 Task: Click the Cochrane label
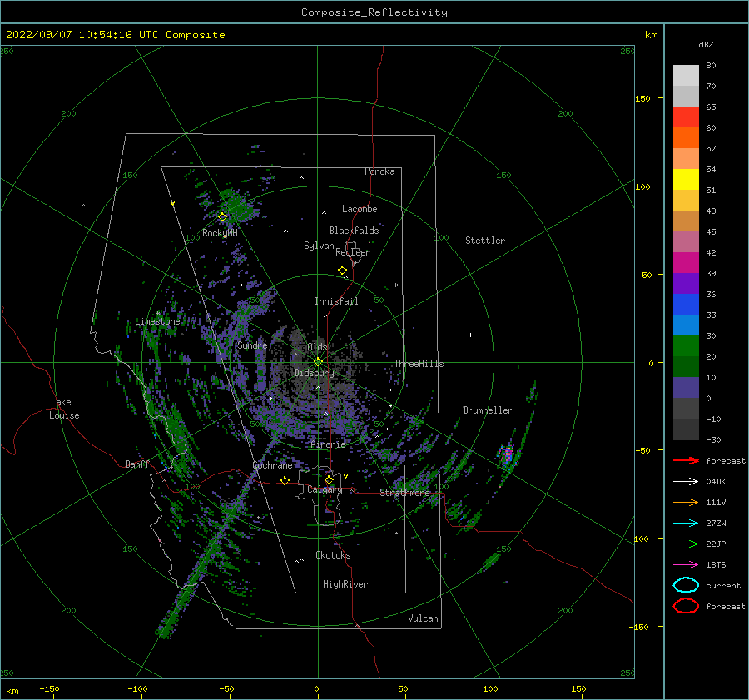tap(272, 465)
